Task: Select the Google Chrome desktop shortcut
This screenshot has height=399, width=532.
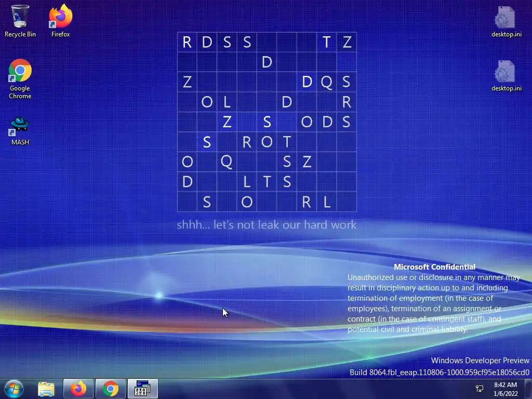Action: (x=20, y=79)
